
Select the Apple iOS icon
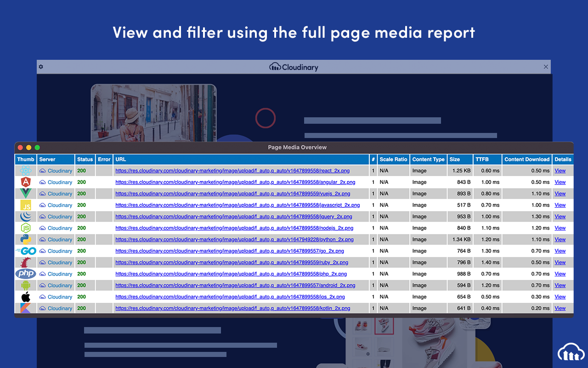pos(26,296)
